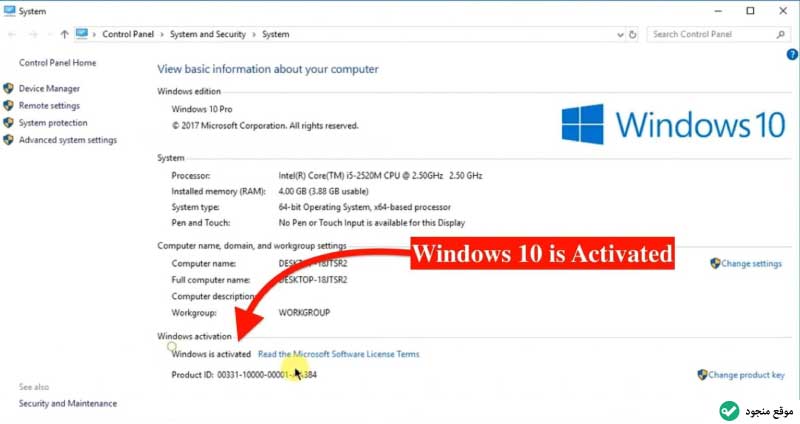Click shield icon beside Remote settings
This screenshot has width=800, height=424.
point(8,106)
